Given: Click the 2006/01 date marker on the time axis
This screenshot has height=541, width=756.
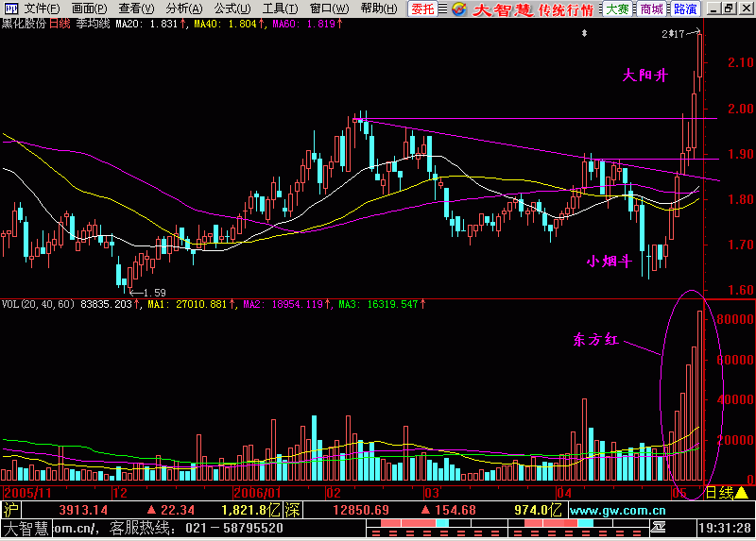Looking at the screenshot, I should click(x=255, y=493).
